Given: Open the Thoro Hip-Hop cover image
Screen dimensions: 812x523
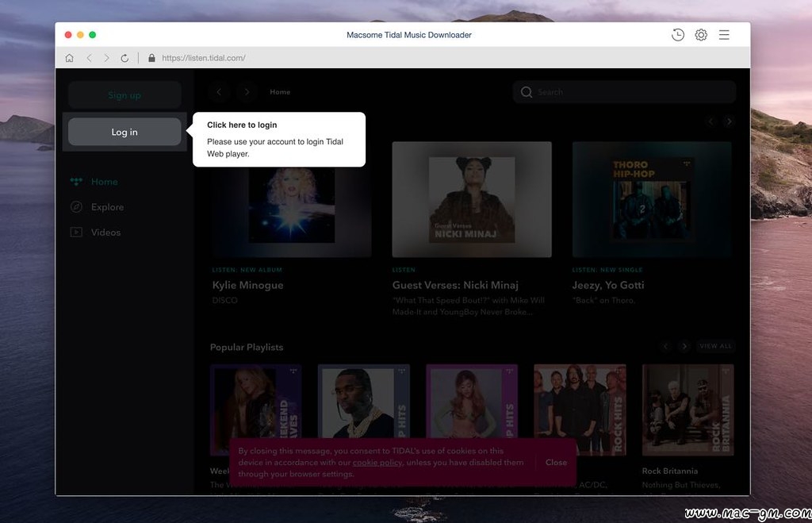Looking at the screenshot, I should click(x=652, y=199).
